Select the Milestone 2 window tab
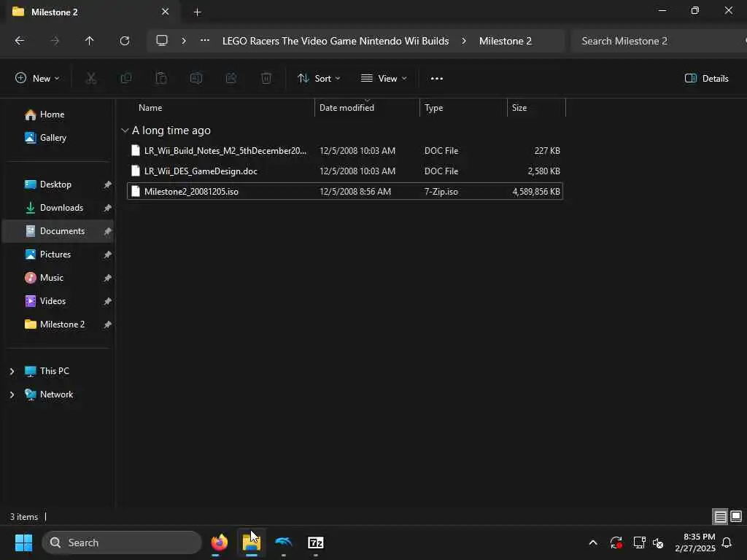 [x=90, y=12]
